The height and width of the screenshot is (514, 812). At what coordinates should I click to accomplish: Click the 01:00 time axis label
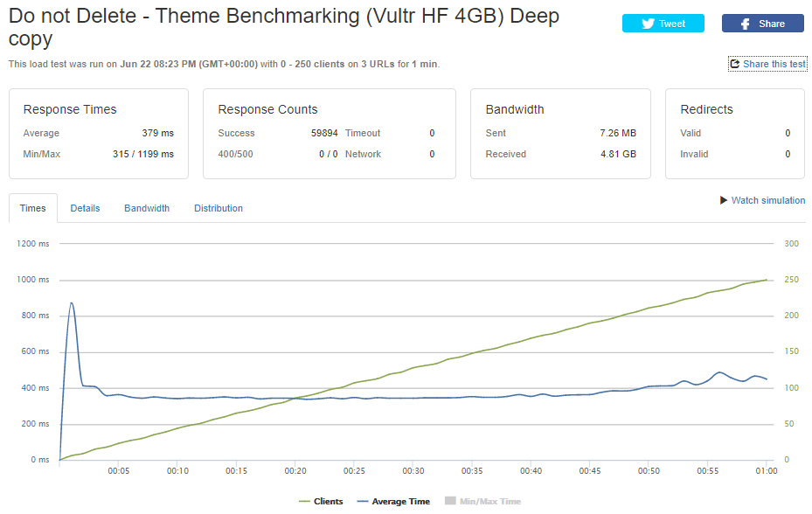pyautogui.click(x=767, y=471)
